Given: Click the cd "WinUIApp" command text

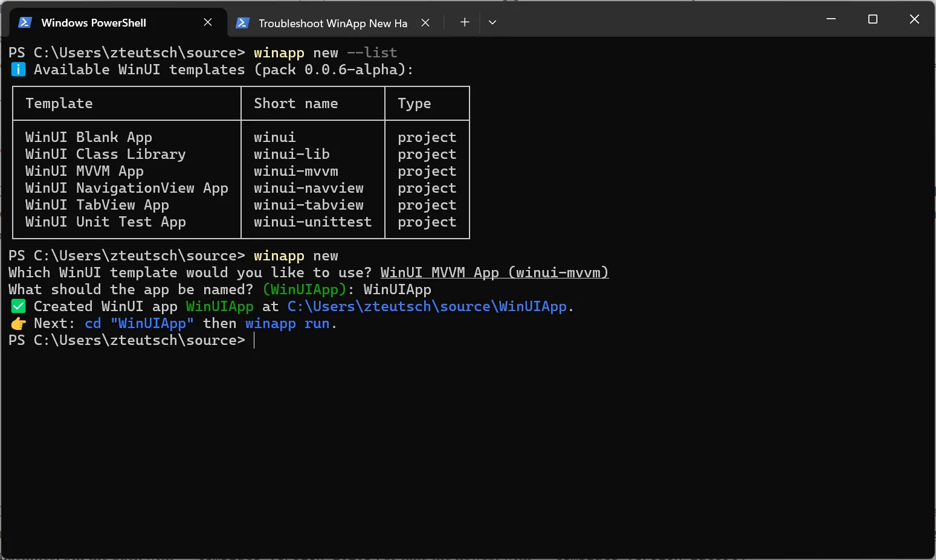Looking at the screenshot, I should click(x=139, y=323).
